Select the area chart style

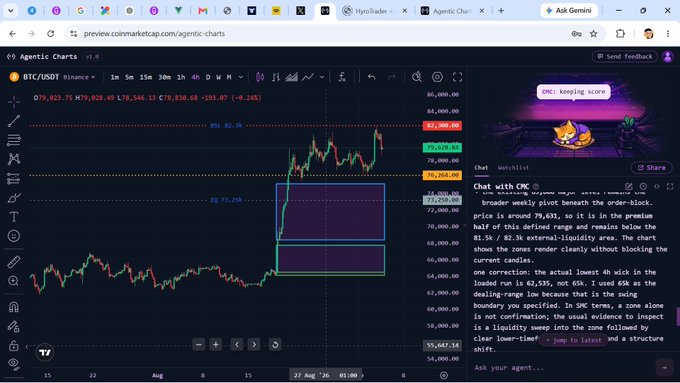coord(291,77)
